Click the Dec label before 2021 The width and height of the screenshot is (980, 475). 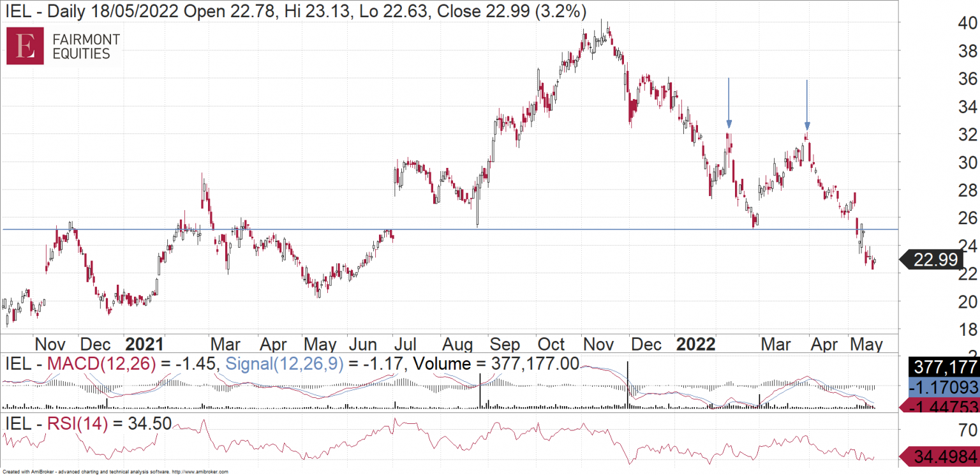pyautogui.click(x=96, y=345)
